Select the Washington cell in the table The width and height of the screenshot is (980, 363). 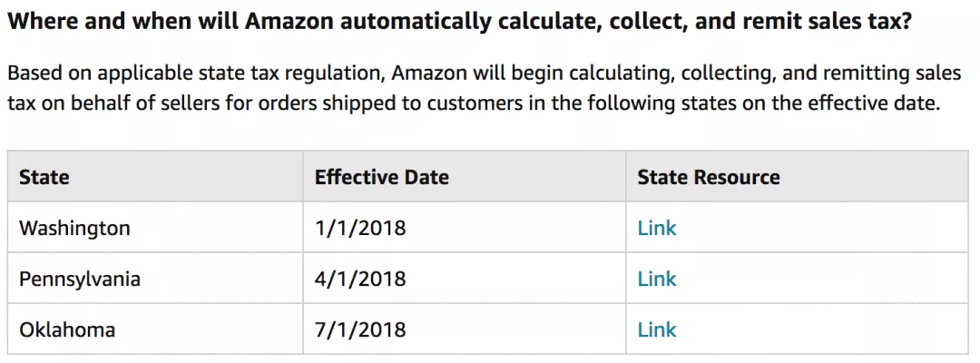click(x=74, y=228)
